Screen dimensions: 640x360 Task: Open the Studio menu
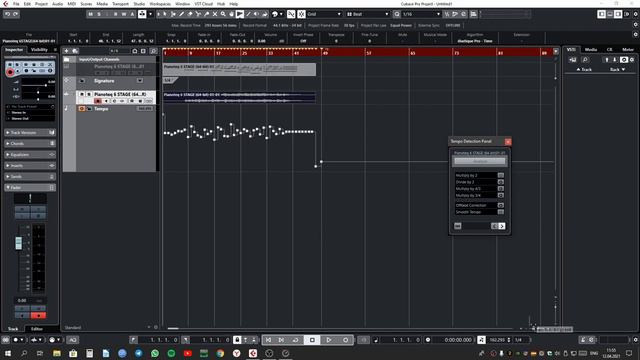pyautogui.click(x=139, y=4)
